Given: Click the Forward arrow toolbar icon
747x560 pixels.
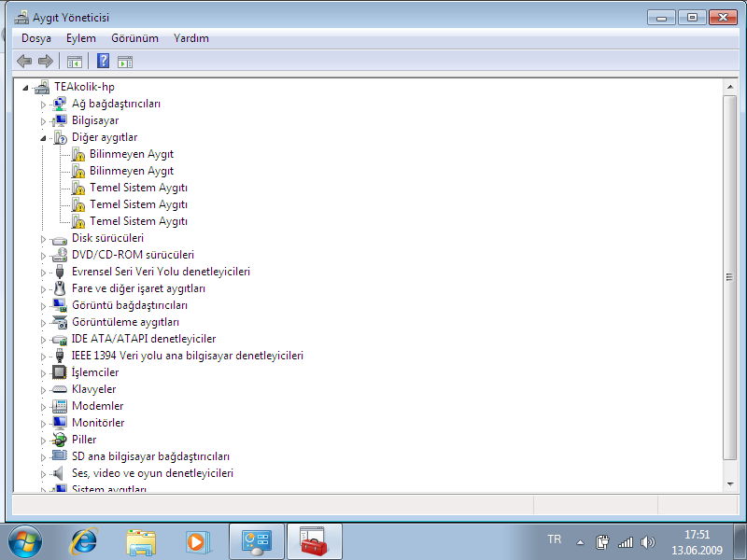Looking at the screenshot, I should 46,61.
